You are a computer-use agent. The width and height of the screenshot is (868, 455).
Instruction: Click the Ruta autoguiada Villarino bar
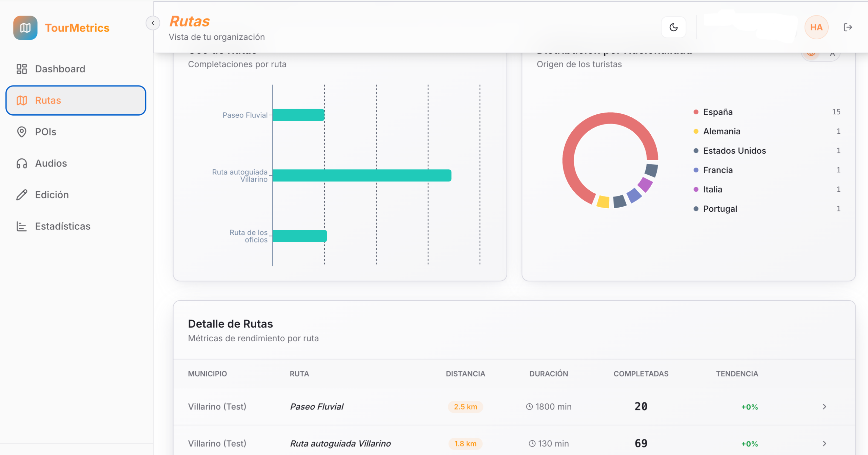(x=362, y=175)
